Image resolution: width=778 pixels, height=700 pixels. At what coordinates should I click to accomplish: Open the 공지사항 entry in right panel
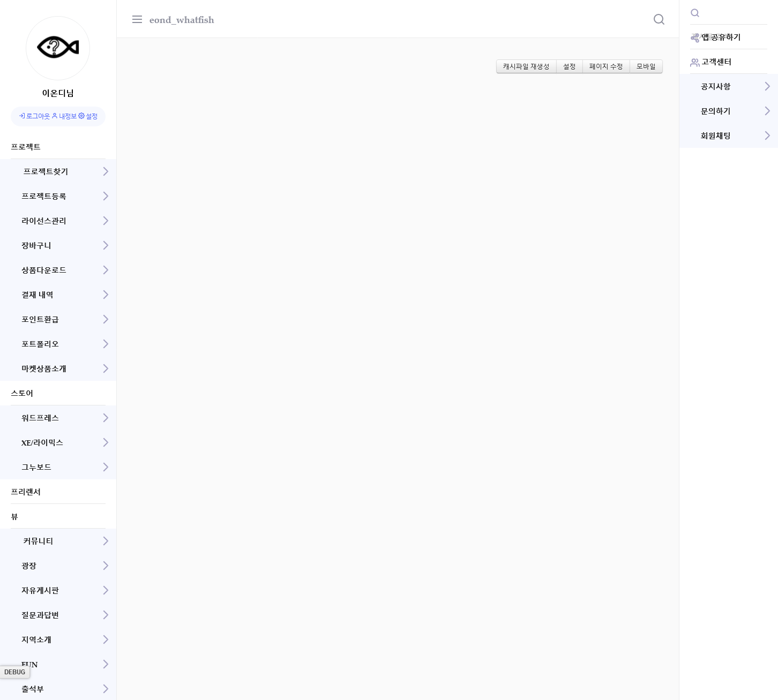(x=716, y=86)
